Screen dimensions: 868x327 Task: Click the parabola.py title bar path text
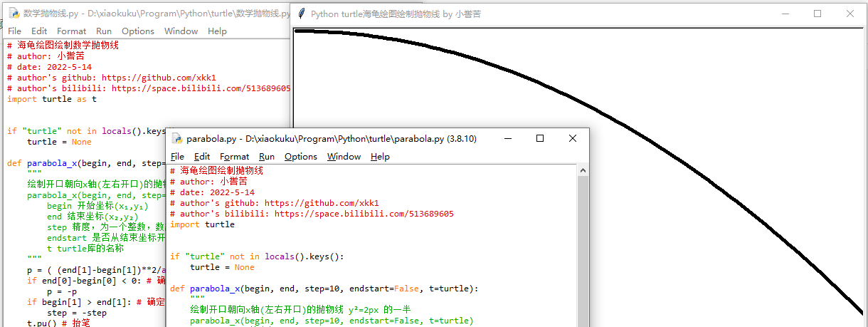point(332,139)
